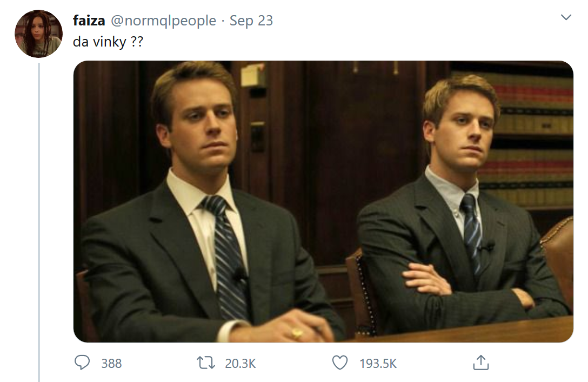Enlarge the attached photo of two men
Viewport: 588px width, 382px height.
coord(323,201)
